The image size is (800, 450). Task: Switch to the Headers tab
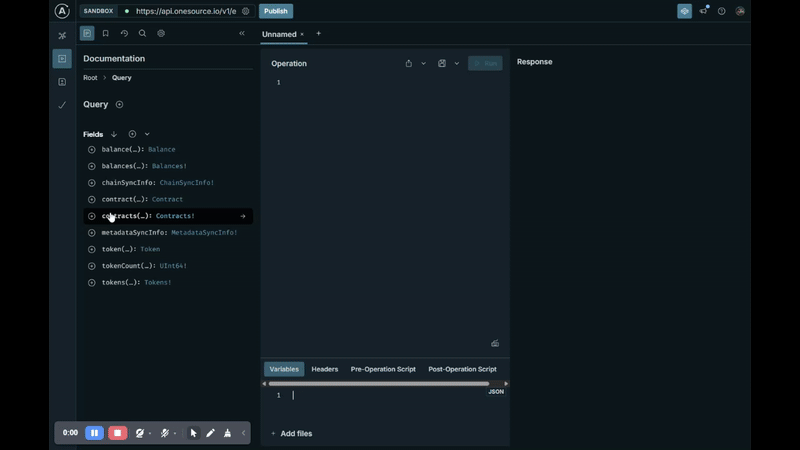point(324,369)
